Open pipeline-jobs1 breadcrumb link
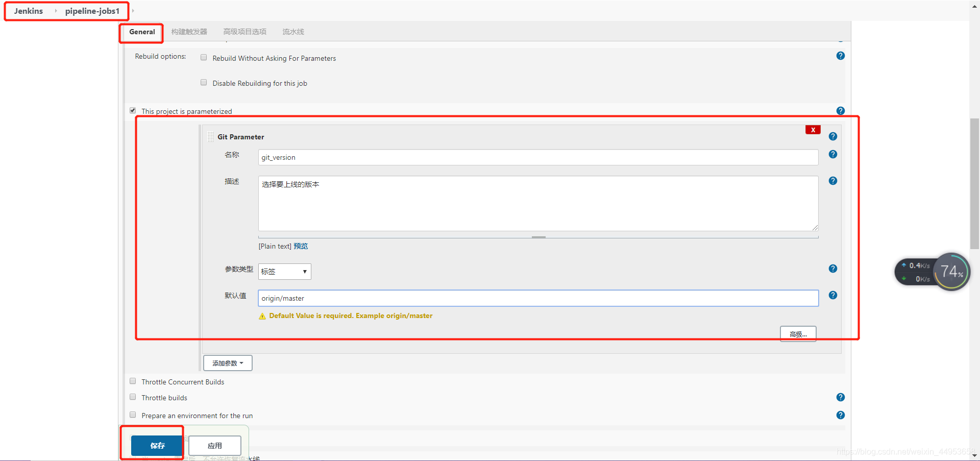 92,11
